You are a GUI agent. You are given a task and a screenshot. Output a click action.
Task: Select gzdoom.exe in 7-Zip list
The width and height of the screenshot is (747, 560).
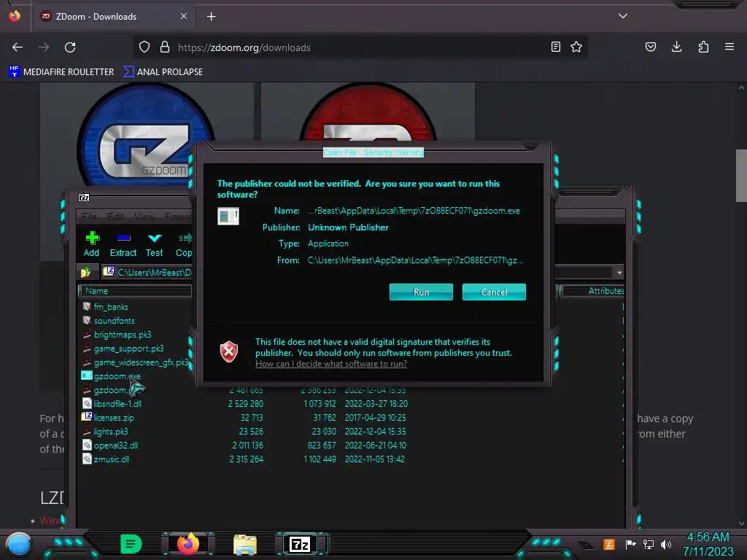(x=117, y=376)
